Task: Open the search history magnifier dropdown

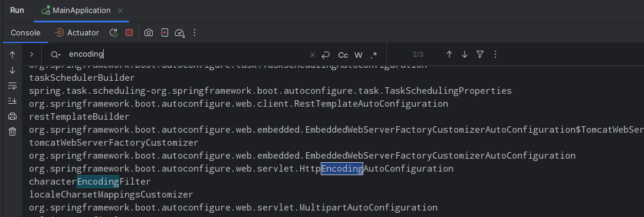Action: pos(55,54)
